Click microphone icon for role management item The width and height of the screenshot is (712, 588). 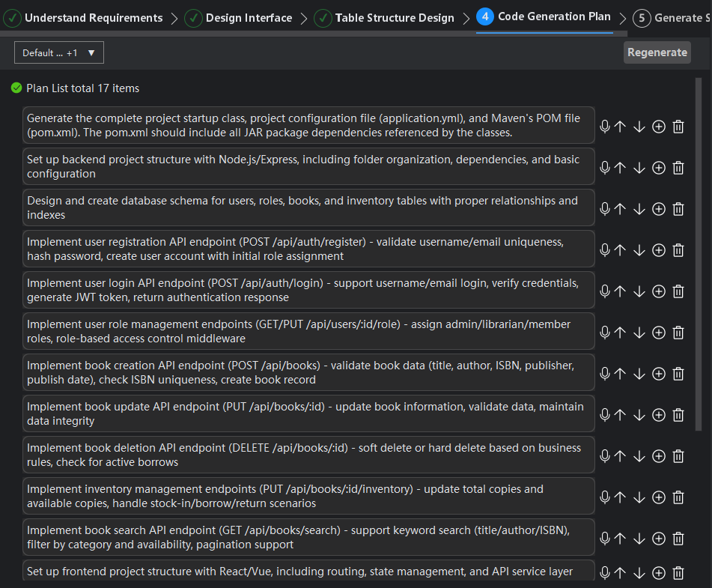coord(605,333)
